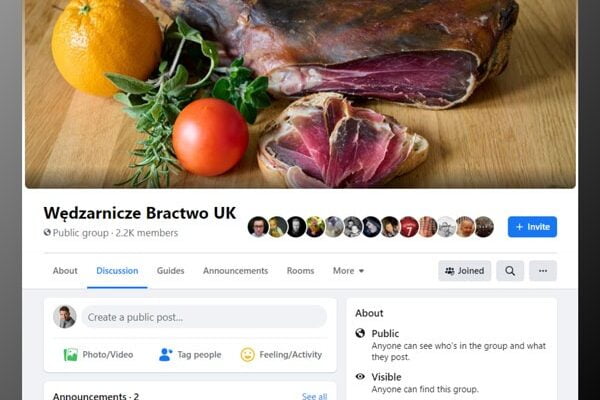Viewport: 600px width, 400px height.
Task: Select the Rooms tab
Action: (300, 271)
